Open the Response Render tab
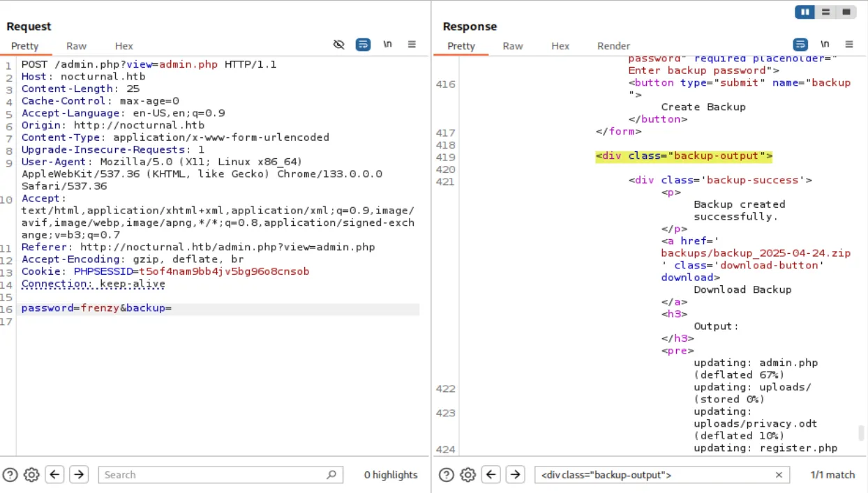This screenshot has height=493, width=868. tap(613, 46)
